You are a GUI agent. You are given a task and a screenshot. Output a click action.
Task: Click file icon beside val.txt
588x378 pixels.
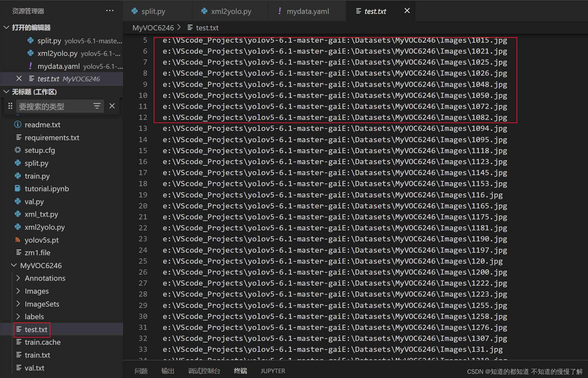tap(19, 368)
